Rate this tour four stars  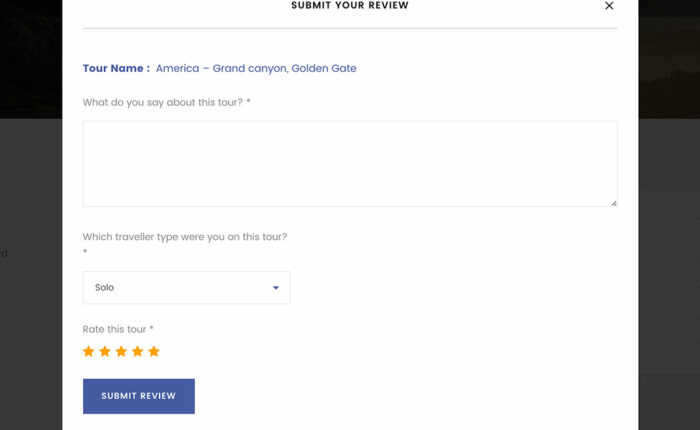click(x=137, y=351)
